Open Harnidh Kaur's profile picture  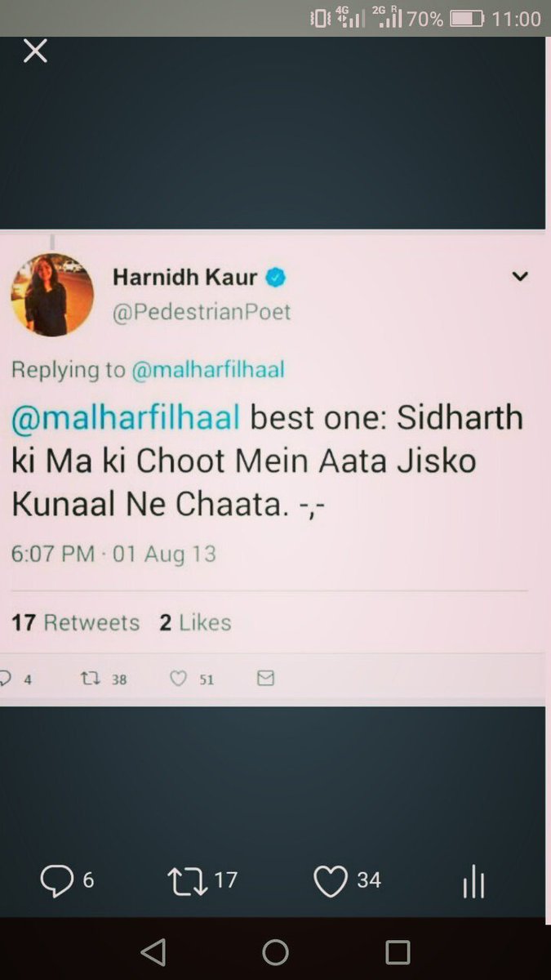point(52,295)
